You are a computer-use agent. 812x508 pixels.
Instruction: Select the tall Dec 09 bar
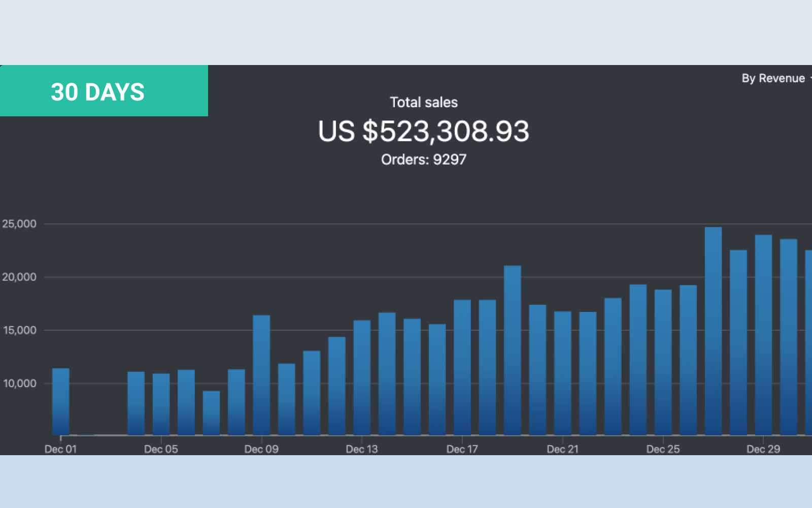pyautogui.click(x=261, y=375)
